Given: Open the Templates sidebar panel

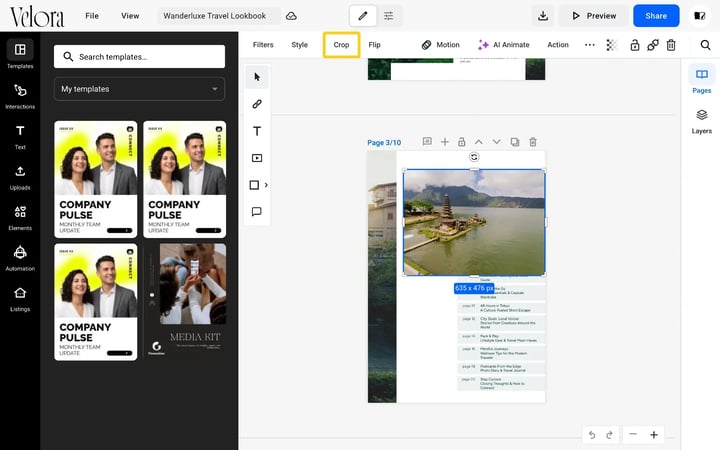Looking at the screenshot, I should coord(20,55).
